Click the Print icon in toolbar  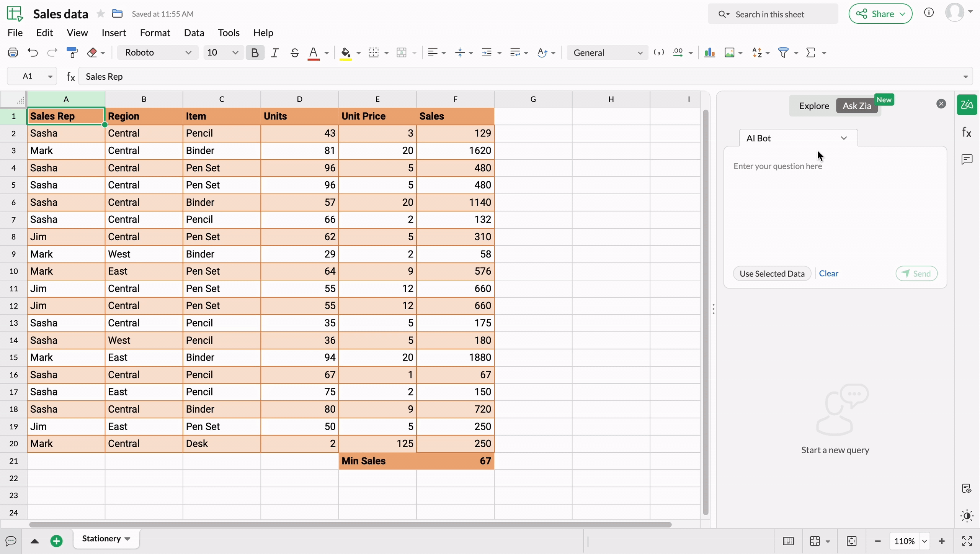point(13,52)
